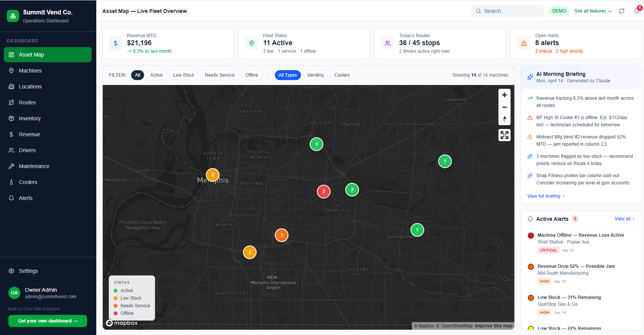Open notifications bell with the 8 badge
This screenshot has width=644, height=335.
[637, 11]
